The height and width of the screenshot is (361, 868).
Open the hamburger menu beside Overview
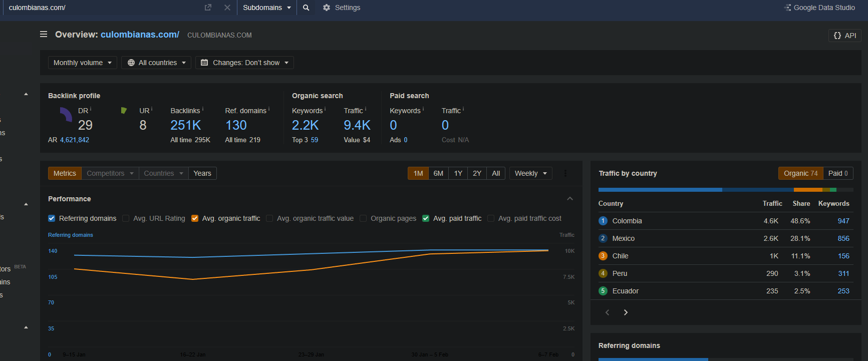click(44, 34)
